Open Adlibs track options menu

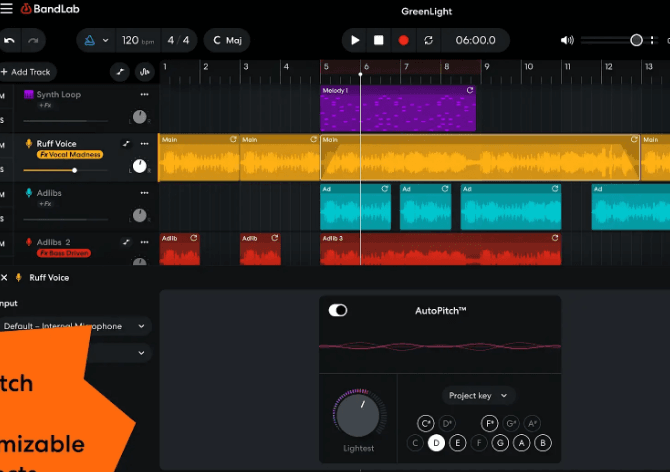point(144,193)
